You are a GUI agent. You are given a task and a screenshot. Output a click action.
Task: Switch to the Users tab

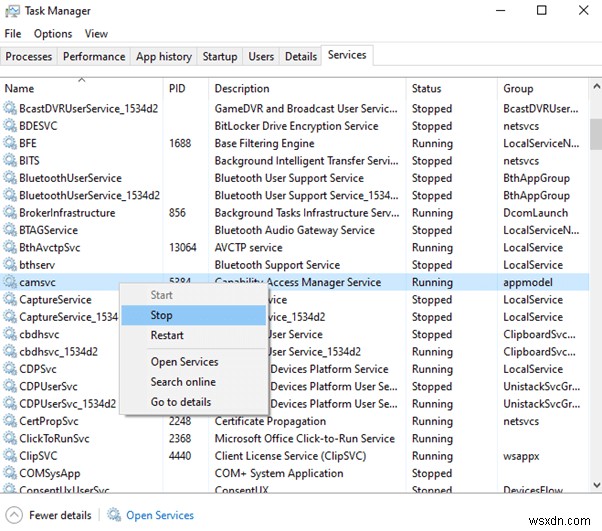pyautogui.click(x=261, y=56)
